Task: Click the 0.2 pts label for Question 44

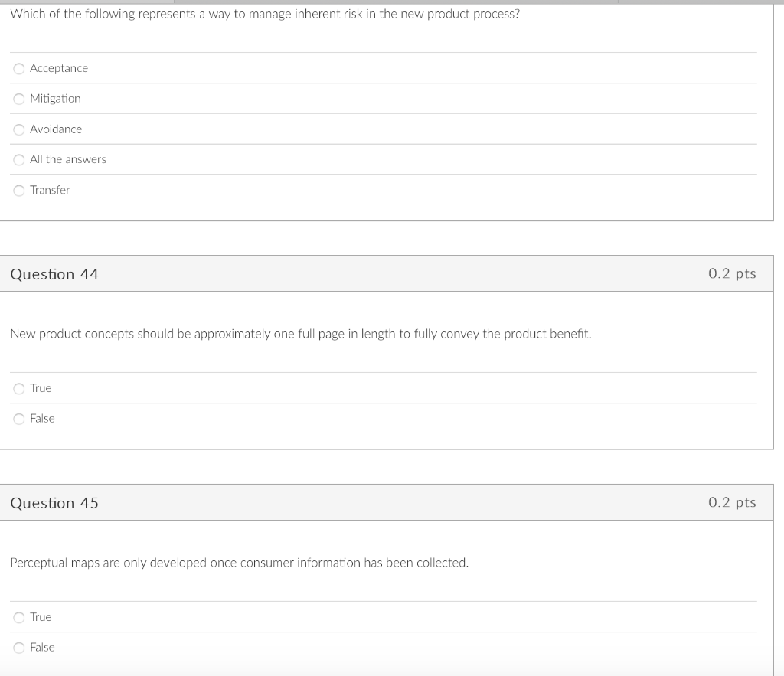Action: [x=732, y=273]
